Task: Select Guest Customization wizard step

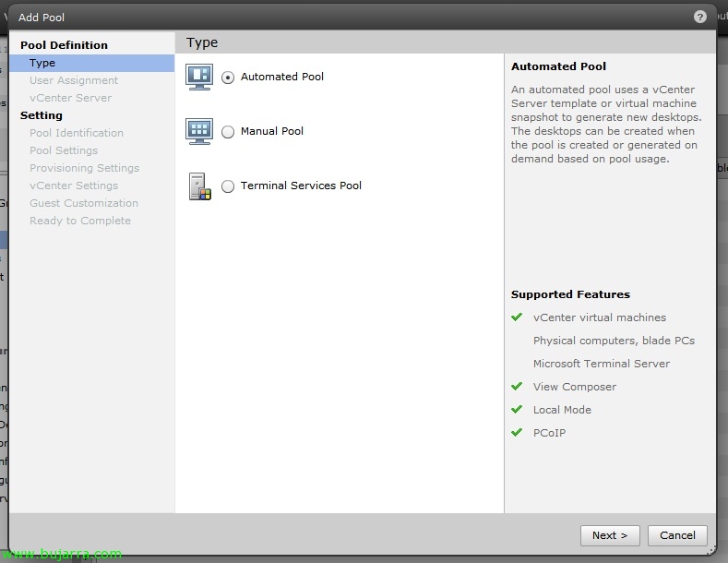Action: coord(84,203)
